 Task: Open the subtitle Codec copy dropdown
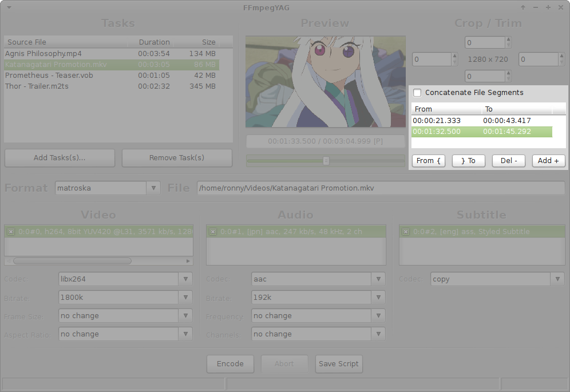point(557,279)
